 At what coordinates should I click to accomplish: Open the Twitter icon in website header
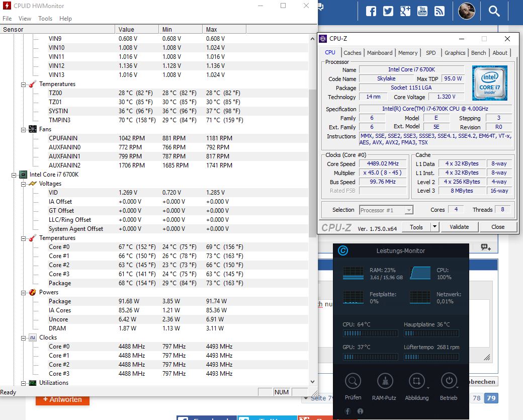pyautogui.click(x=388, y=12)
